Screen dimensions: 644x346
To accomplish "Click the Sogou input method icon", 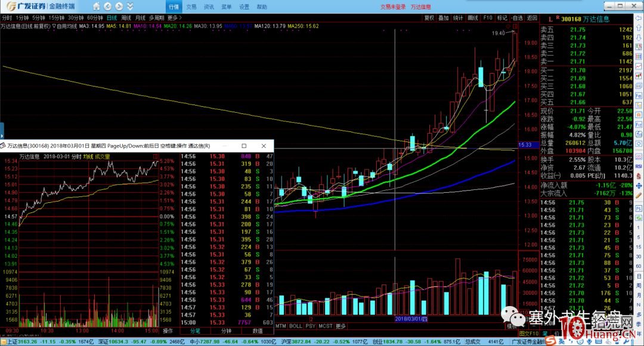I will click(551, 341).
